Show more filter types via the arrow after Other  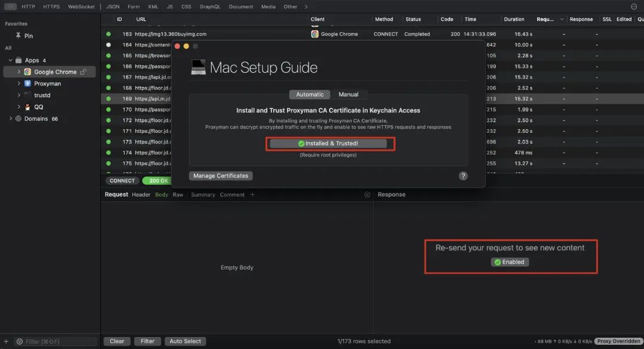click(306, 7)
